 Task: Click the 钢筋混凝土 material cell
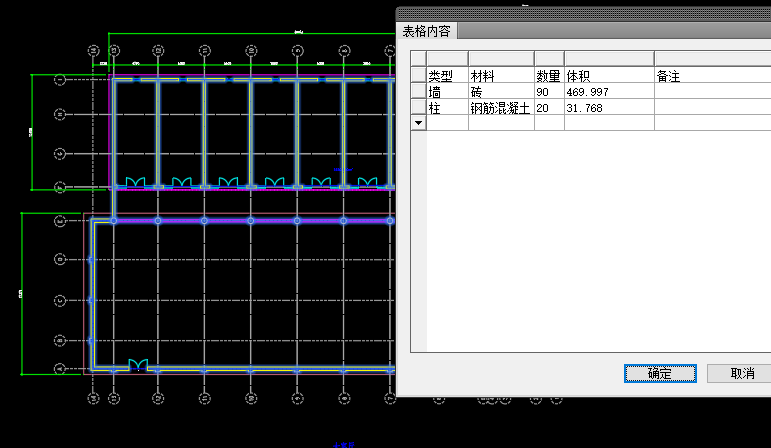(500, 108)
